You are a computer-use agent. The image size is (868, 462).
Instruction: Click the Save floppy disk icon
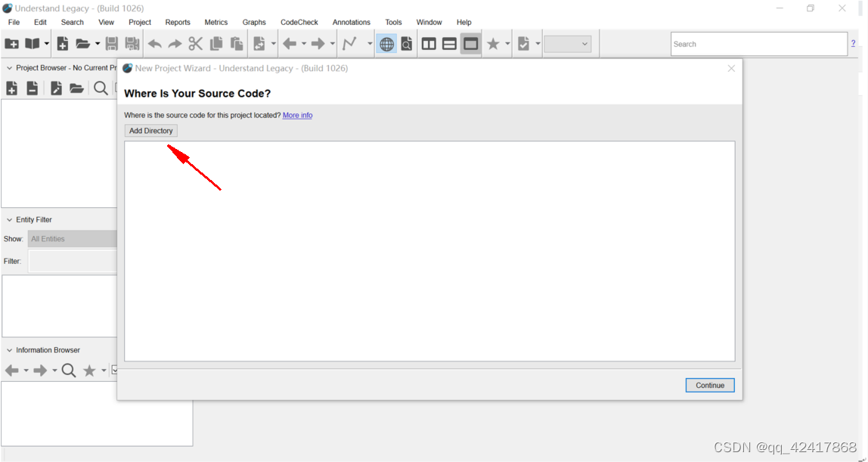[x=111, y=44]
